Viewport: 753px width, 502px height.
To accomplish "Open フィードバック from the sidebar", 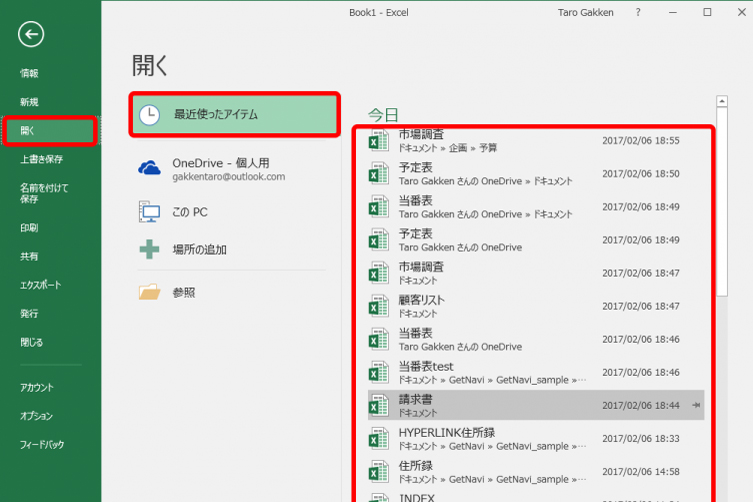I will point(42,445).
